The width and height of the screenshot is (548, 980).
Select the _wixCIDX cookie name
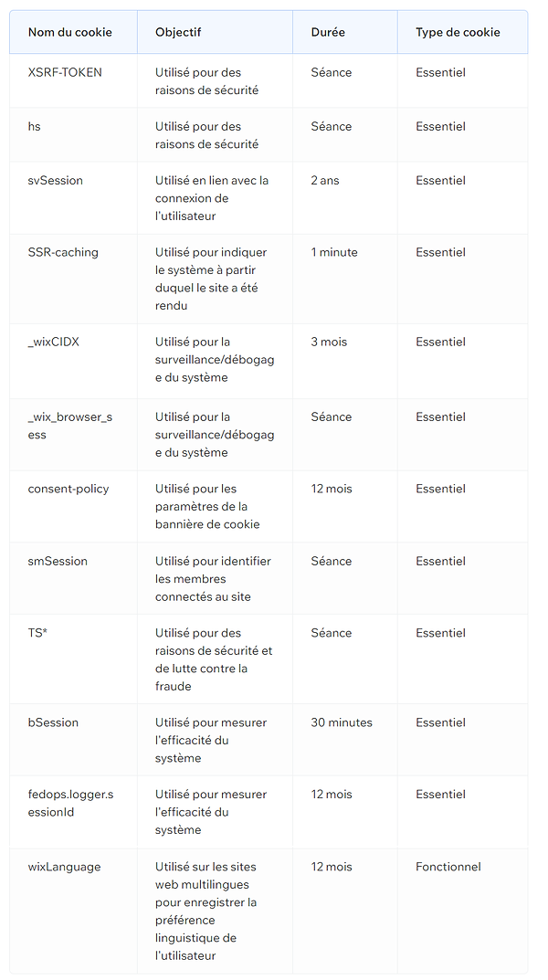(54, 342)
